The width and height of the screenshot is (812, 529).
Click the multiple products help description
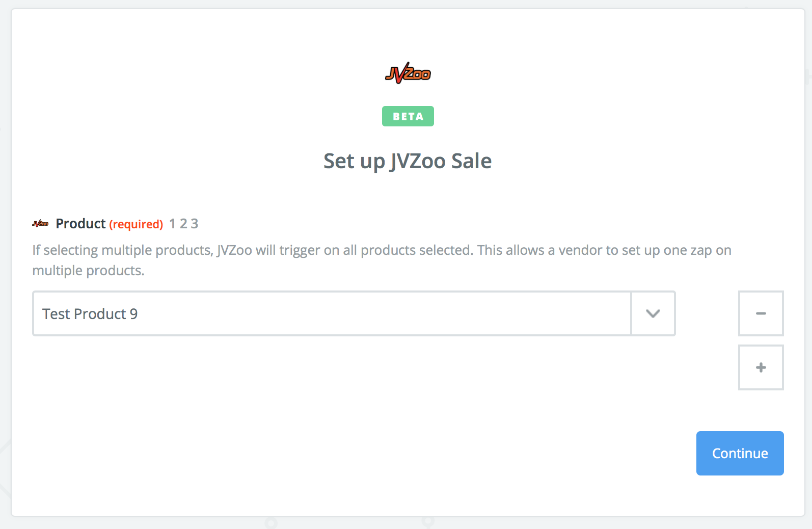click(x=382, y=260)
